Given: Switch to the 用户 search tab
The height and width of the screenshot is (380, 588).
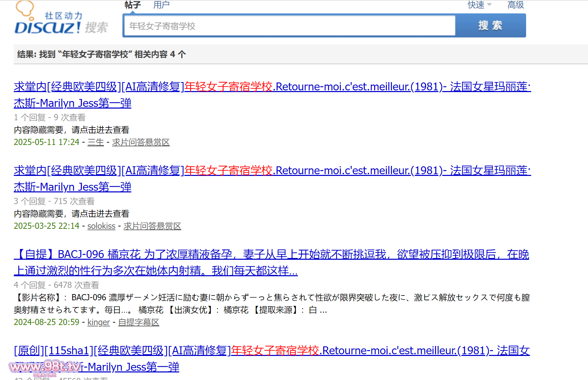Looking at the screenshot, I should pyautogui.click(x=161, y=5).
